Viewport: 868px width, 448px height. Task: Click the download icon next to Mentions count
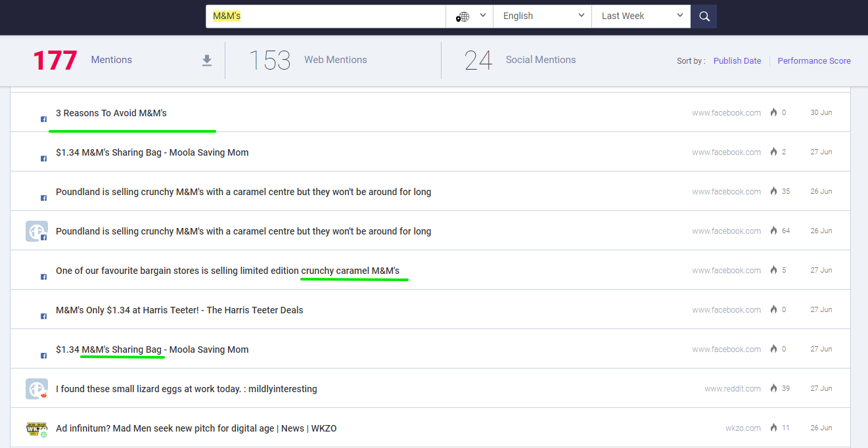pyautogui.click(x=207, y=60)
